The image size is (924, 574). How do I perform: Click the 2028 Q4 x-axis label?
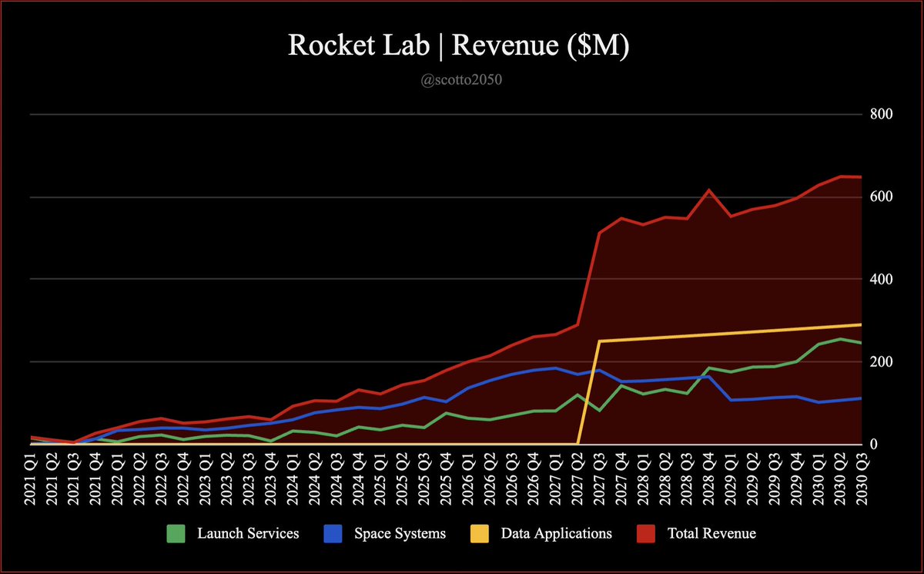709,480
